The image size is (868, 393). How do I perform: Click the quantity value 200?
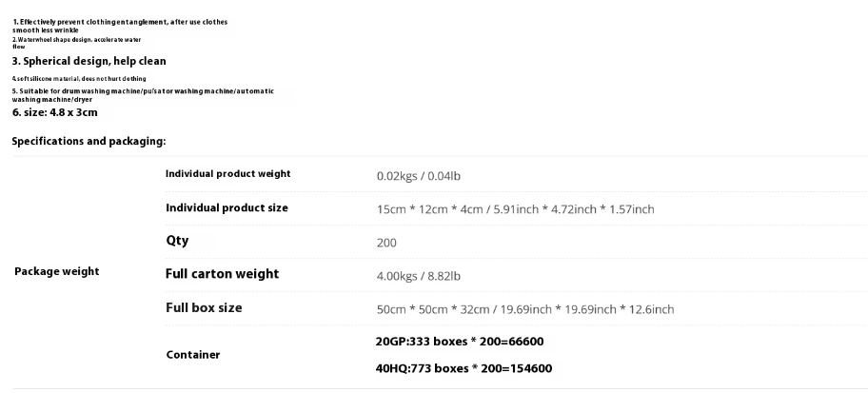[x=386, y=243]
